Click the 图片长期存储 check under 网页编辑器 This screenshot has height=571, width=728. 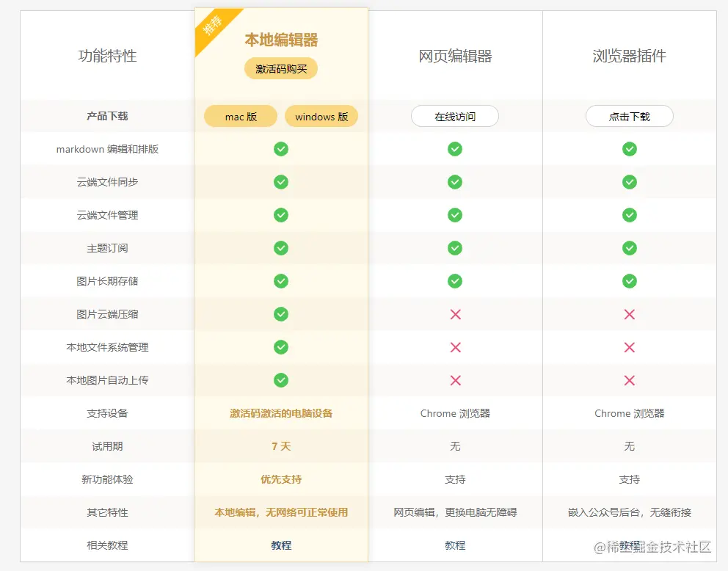[455, 281]
